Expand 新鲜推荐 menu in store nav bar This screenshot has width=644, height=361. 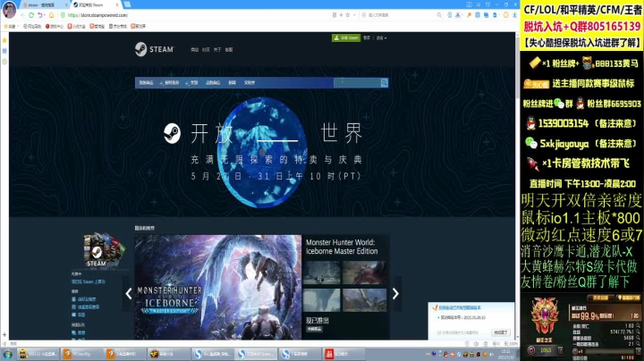pos(170,83)
